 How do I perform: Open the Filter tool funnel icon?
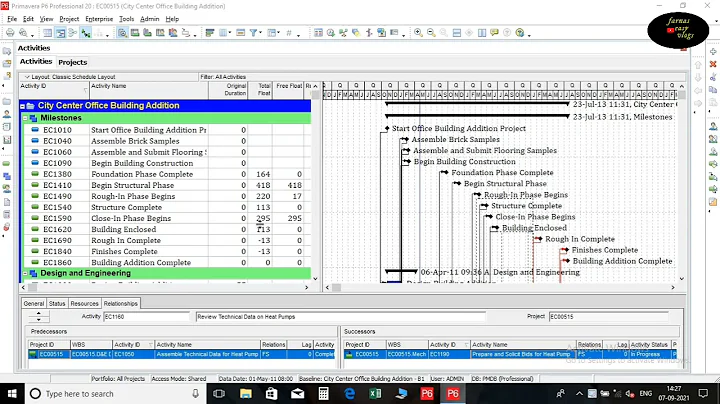(253, 33)
